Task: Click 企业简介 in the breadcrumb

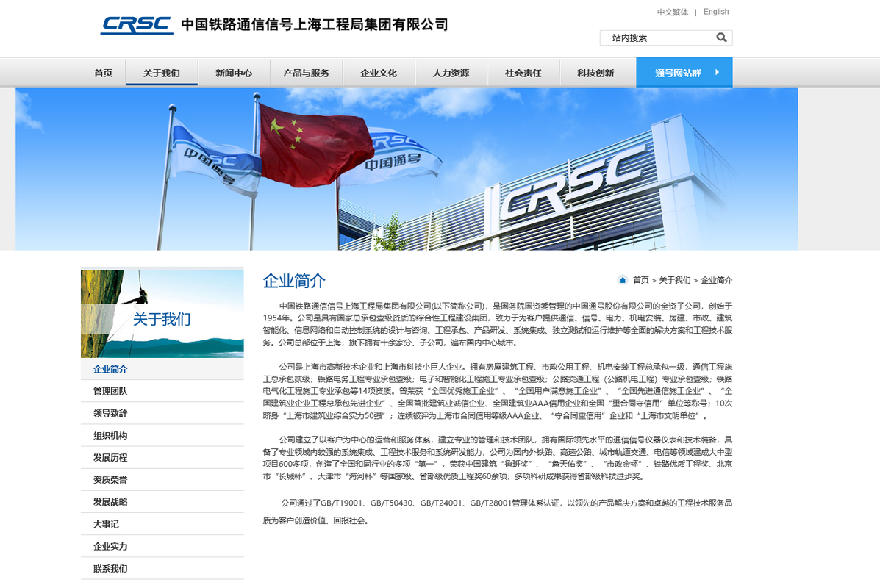Action: pyautogui.click(x=717, y=280)
